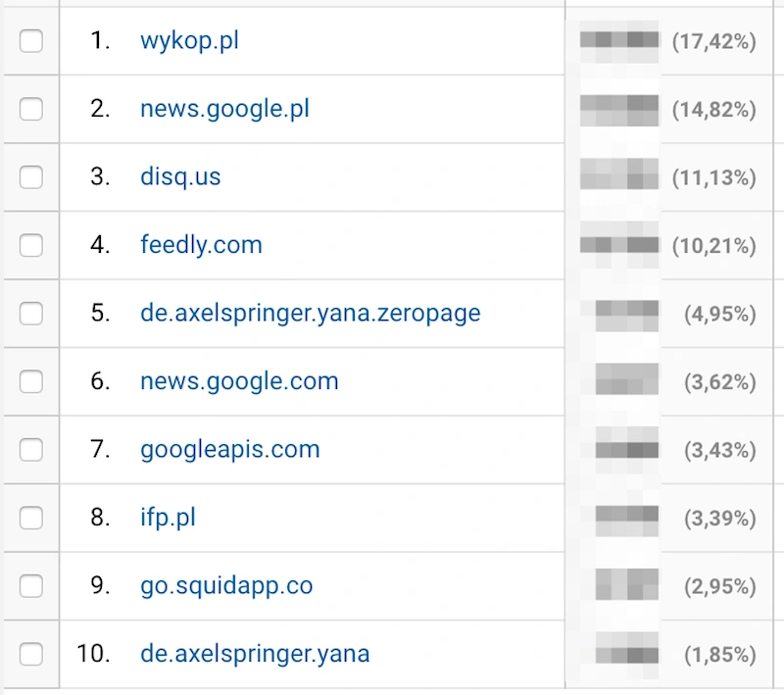Click the news.google.com link
The width and height of the screenshot is (784, 695).
pyautogui.click(x=239, y=381)
